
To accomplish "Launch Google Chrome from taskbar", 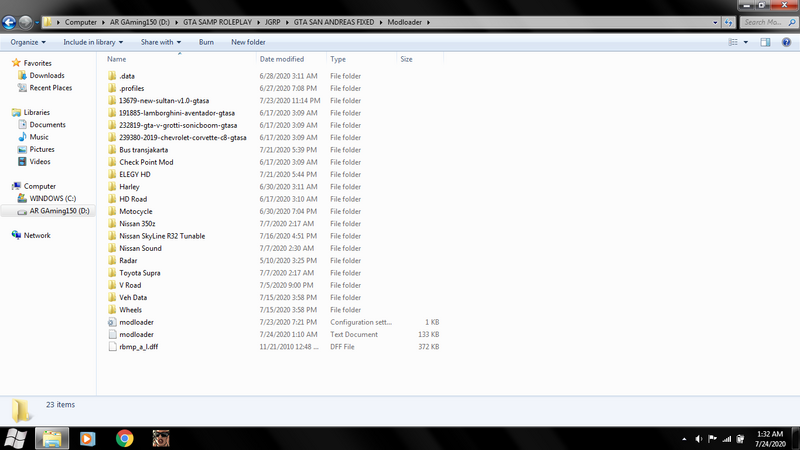I will (x=124, y=439).
